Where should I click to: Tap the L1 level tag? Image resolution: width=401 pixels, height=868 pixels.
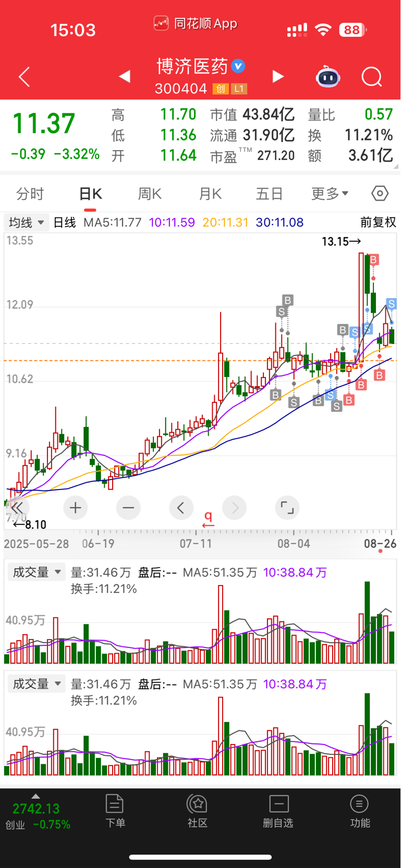point(239,89)
